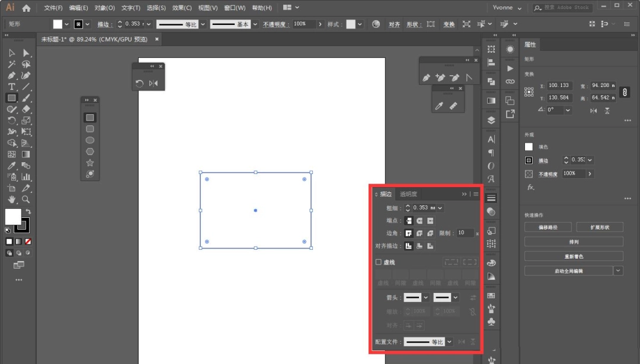
Task: Pick the Type tool in main toolbar
Action: tap(11, 87)
